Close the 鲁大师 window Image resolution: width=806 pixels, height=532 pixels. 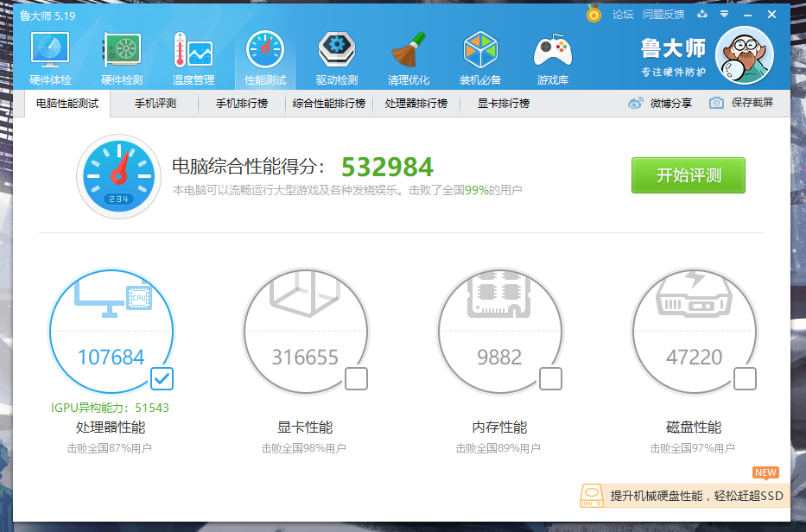[x=771, y=15]
